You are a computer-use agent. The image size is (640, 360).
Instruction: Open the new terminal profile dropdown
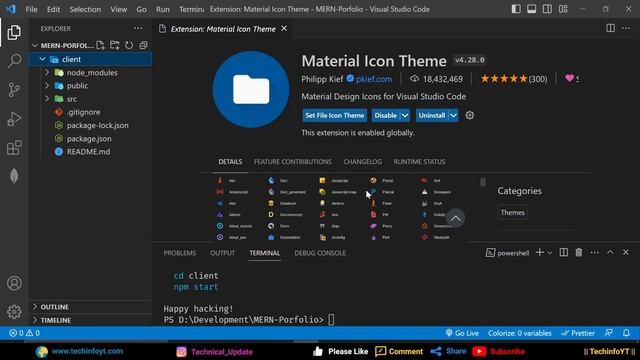550,253
